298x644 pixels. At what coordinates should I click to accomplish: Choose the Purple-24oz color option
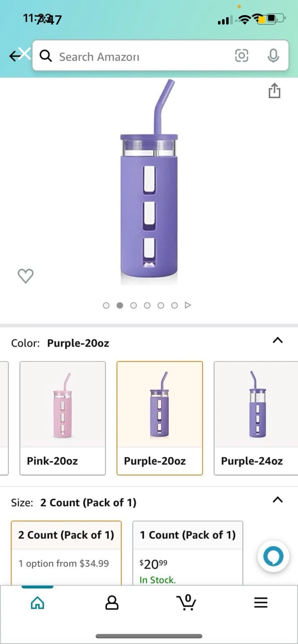pos(255,418)
